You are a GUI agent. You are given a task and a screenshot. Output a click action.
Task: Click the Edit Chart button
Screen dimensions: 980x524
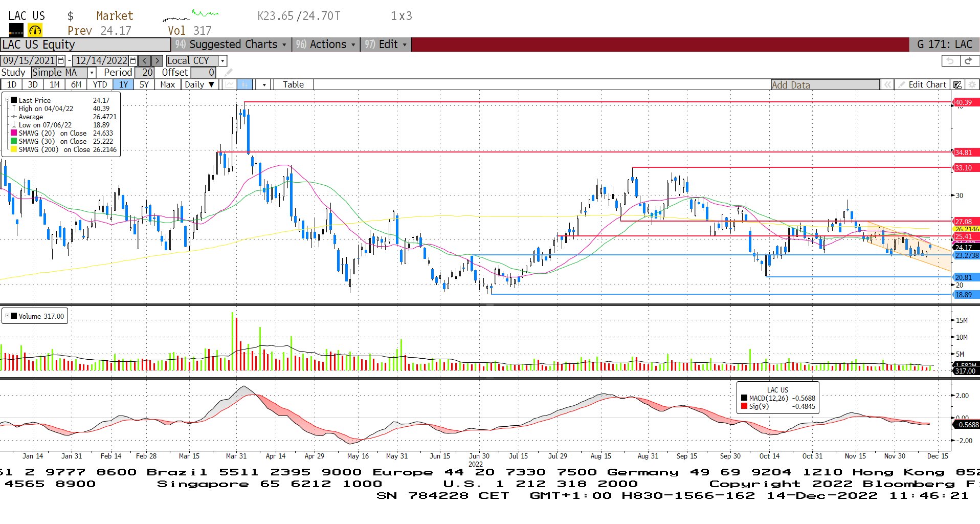pos(923,84)
